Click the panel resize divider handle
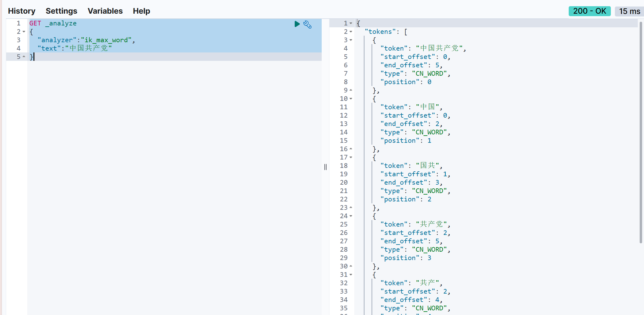This screenshot has width=644, height=315. [x=325, y=167]
